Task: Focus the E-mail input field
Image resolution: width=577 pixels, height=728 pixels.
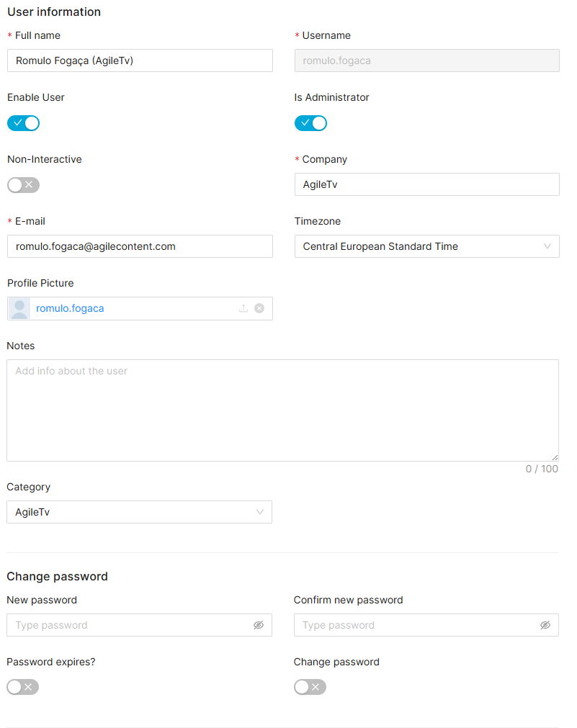Action: click(x=140, y=246)
